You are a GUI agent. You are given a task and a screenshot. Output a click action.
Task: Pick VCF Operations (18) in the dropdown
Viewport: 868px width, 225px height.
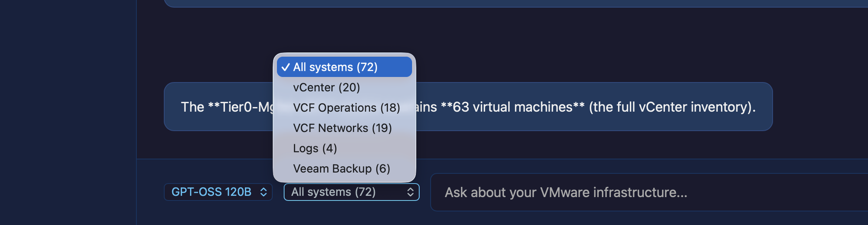[344, 108]
